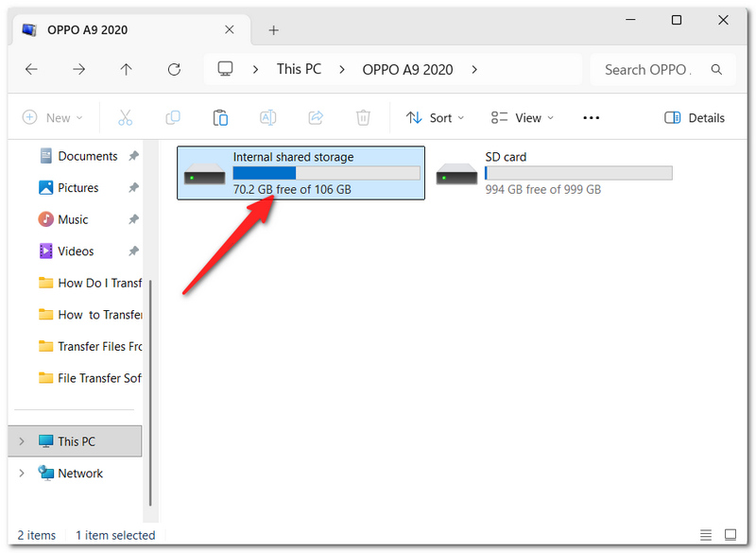Expand chevron after the monitor icon
The image size is (756, 553).
point(255,70)
